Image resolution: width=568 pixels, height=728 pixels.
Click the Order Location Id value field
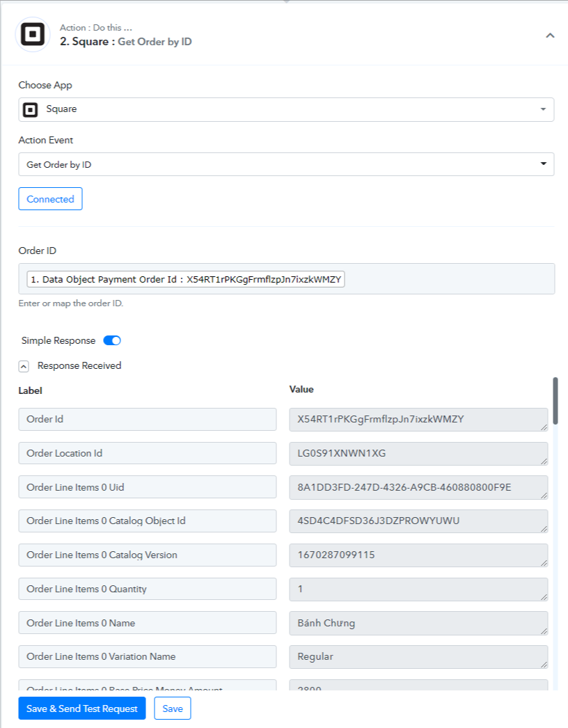pyautogui.click(x=418, y=453)
